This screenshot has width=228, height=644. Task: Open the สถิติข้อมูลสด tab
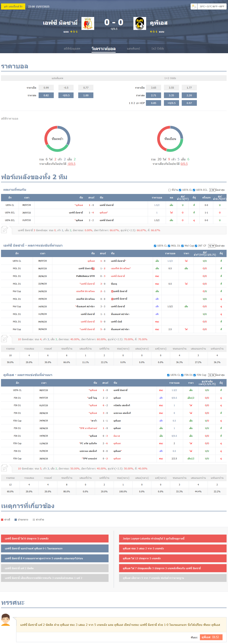tap(72, 49)
